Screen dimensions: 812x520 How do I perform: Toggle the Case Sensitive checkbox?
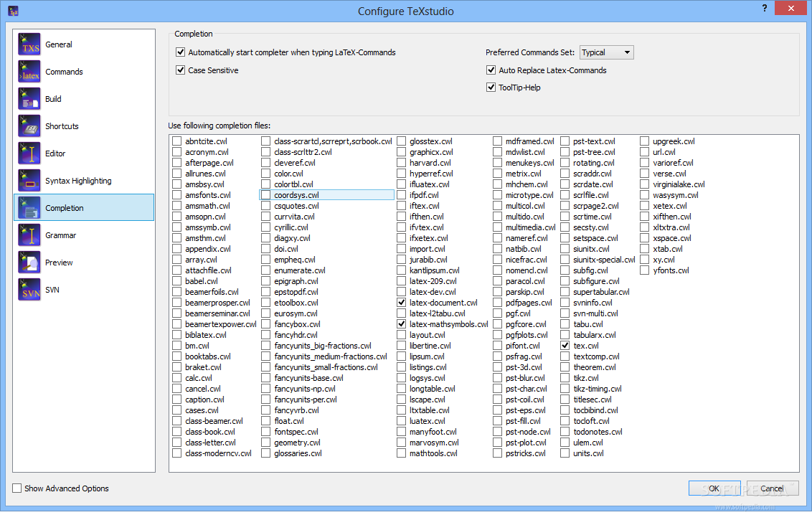[x=180, y=70]
